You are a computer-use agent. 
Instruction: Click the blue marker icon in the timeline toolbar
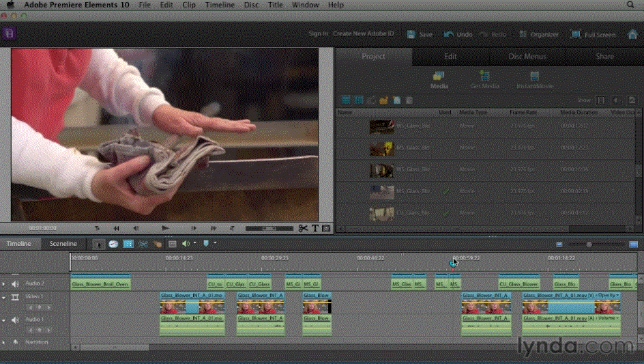[x=206, y=244]
